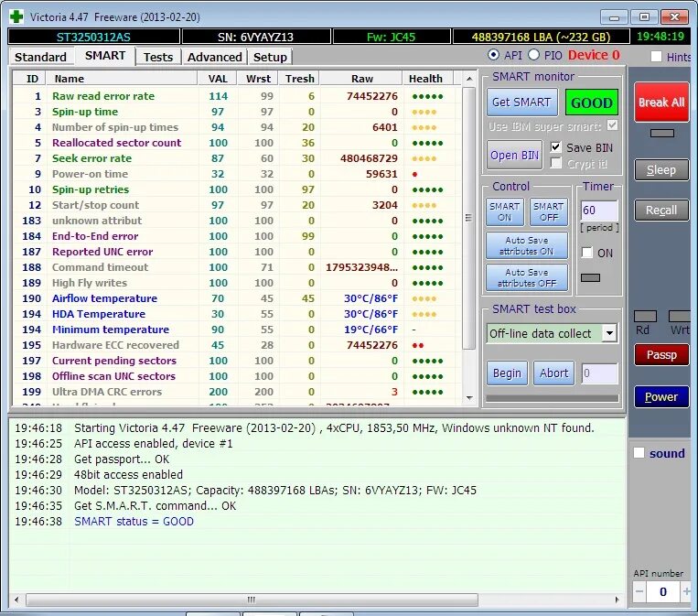
Task: Enable the Hints checkbox
Action: tap(656, 57)
